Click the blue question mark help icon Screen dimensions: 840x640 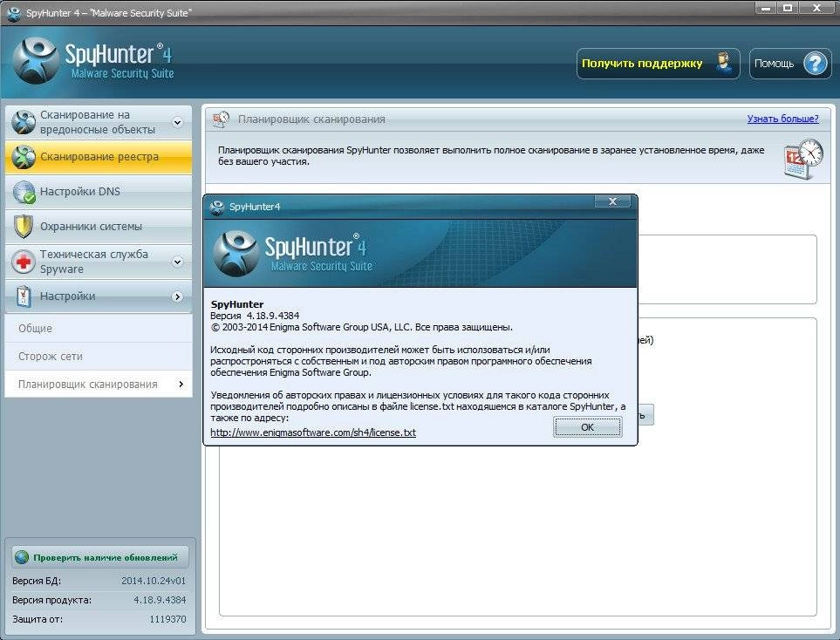(x=816, y=64)
